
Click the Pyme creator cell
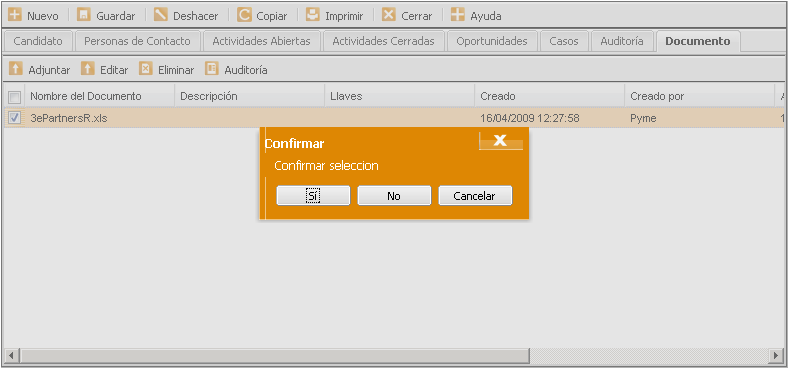tap(643, 119)
